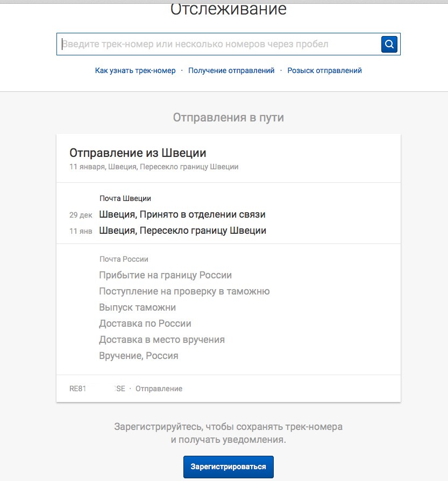Open the 'Розыск отправлений' link

click(324, 70)
